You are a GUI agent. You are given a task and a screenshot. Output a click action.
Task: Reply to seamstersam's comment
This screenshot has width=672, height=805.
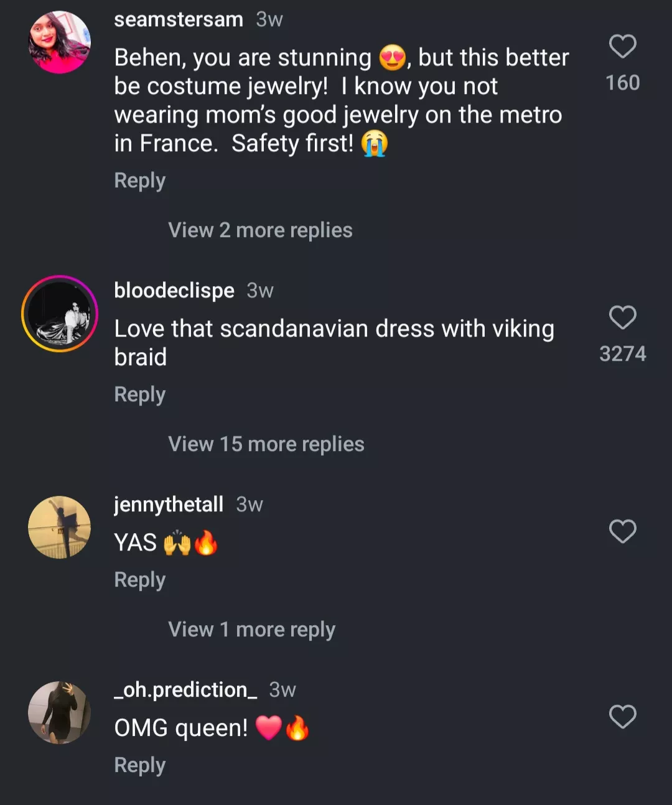tap(140, 180)
